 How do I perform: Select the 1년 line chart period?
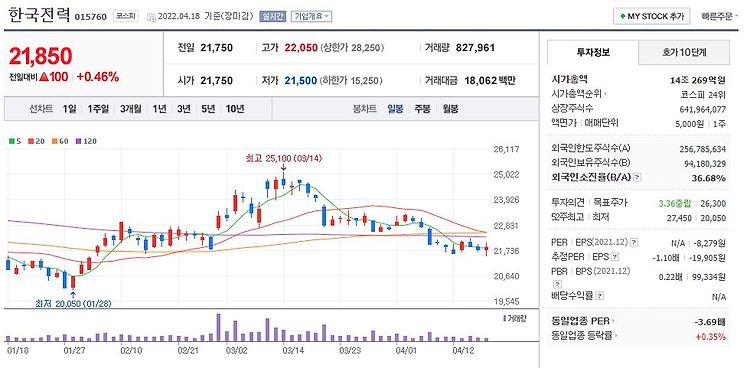[159, 109]
